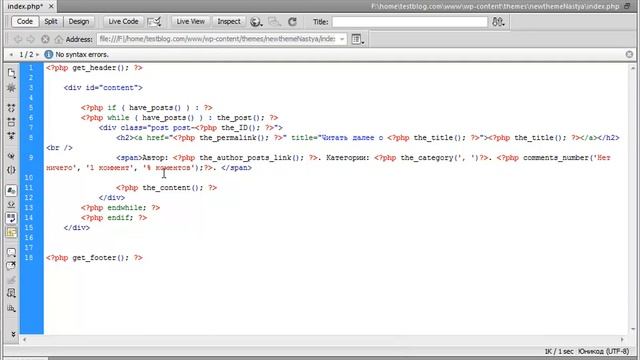640x360 pixels.
Task: Click Юникод (UTF-8) encoding in status bar
Action: 604,351
